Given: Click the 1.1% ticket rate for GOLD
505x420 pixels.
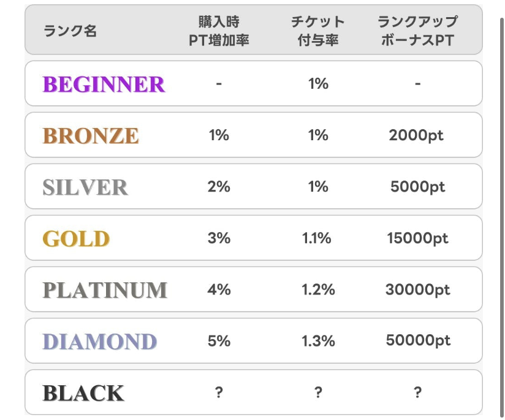Looking at the screenshot, I should pyautogui.click(x=316, y=238).
